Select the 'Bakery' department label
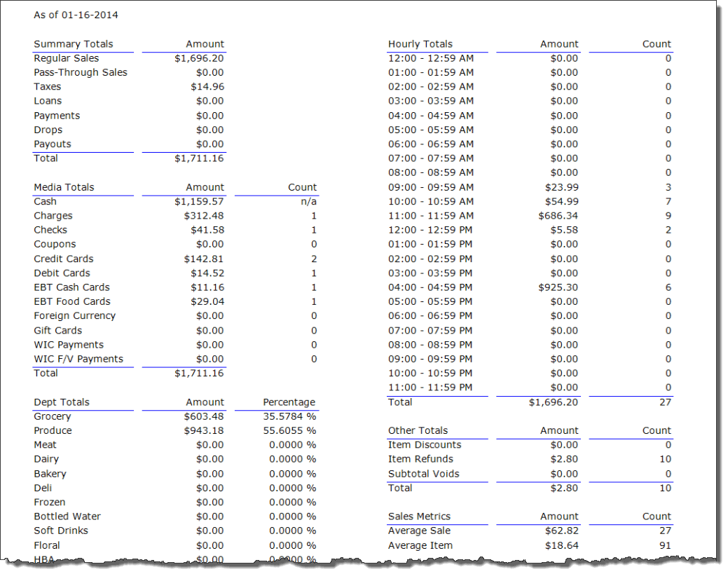728x574 pixels. coord(50,474)
